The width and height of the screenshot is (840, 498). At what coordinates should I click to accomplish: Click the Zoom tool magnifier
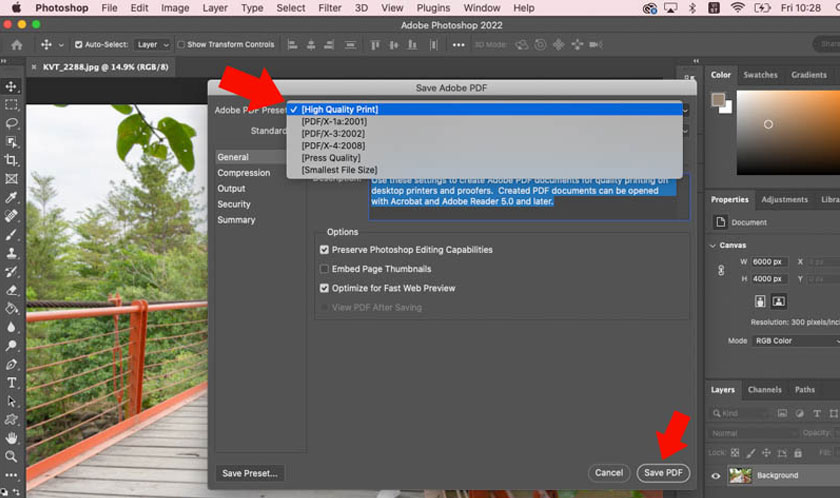(11, 456)
